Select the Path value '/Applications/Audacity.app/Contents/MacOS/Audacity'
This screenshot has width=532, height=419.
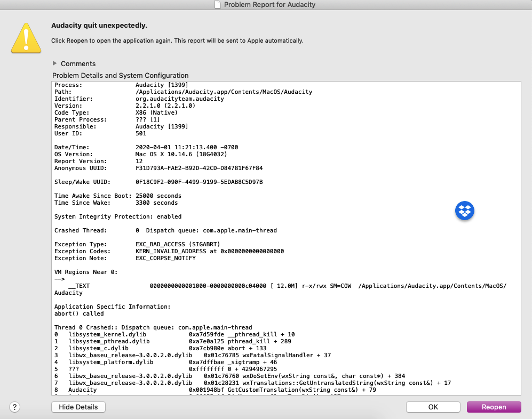point(224,92)
